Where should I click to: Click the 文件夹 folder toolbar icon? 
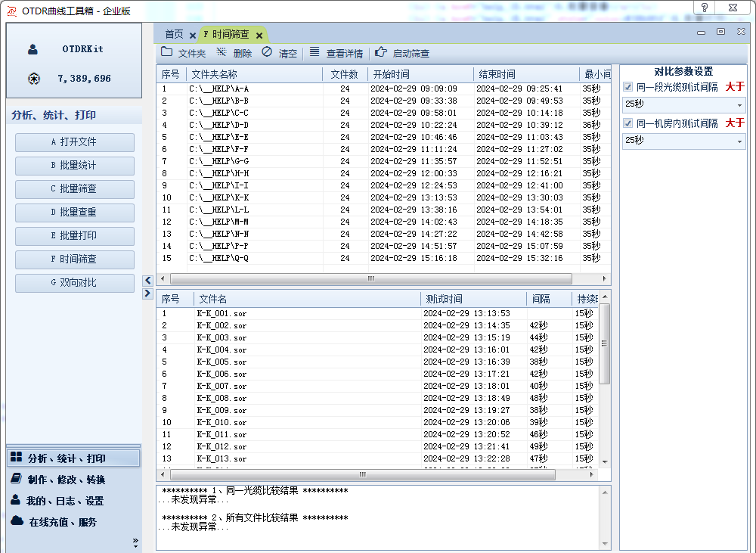166,53
